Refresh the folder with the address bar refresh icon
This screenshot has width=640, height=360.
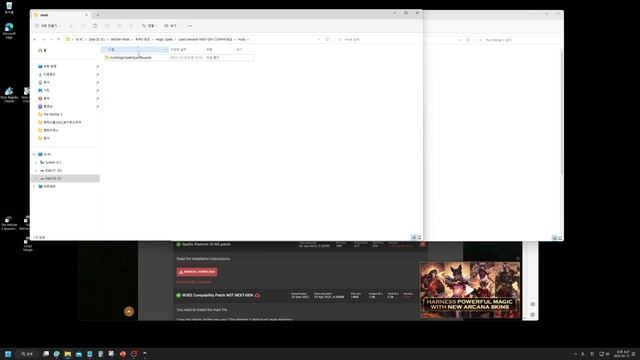pyautogui.click(x=327, y=40)
